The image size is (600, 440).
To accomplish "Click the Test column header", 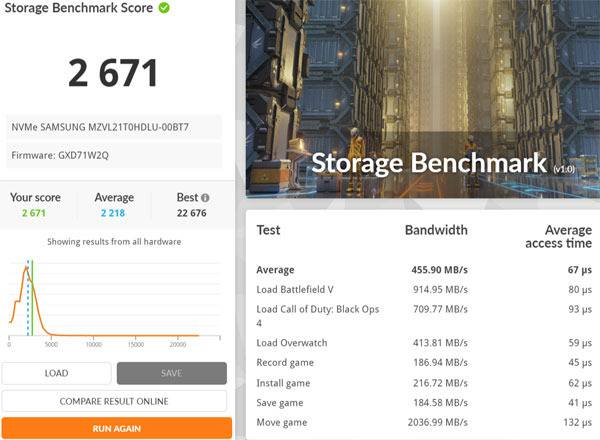I will [x=268, y=230].
